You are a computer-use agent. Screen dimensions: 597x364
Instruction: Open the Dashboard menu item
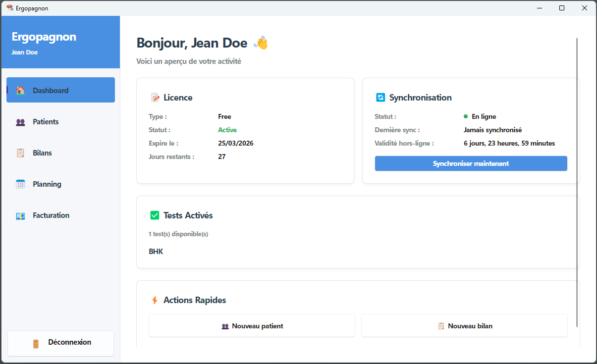coord(60,90)
